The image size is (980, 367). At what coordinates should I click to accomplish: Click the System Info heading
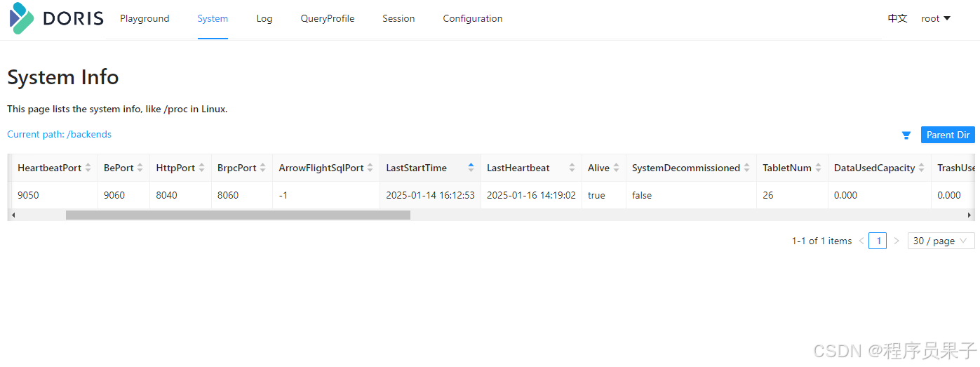click(x=63, y=77)
